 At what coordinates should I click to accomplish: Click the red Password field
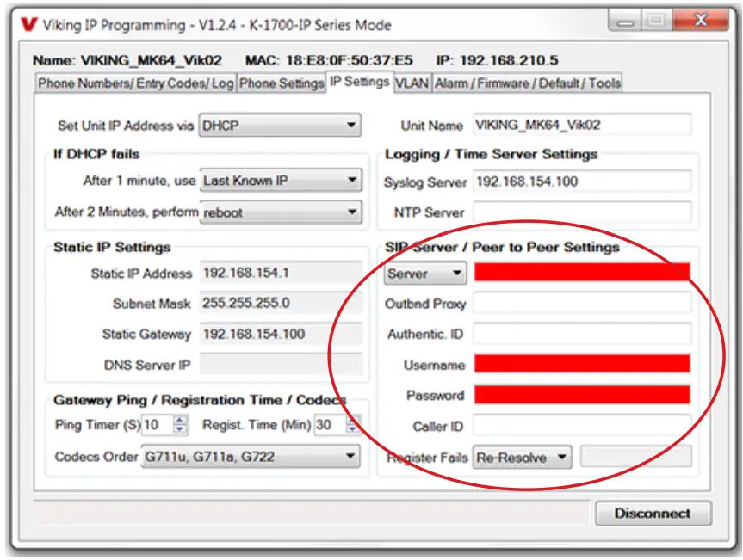coord(582,394)
